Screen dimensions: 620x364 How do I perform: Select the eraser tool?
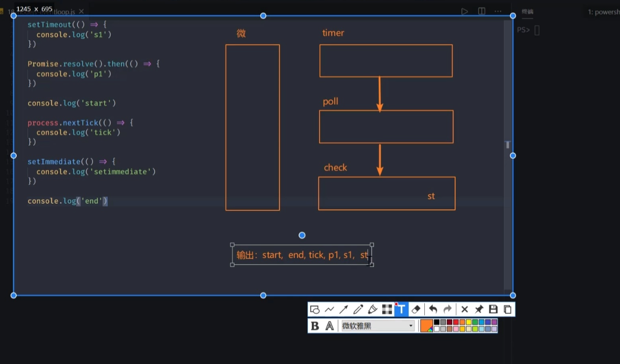click(x=416, y=309)
